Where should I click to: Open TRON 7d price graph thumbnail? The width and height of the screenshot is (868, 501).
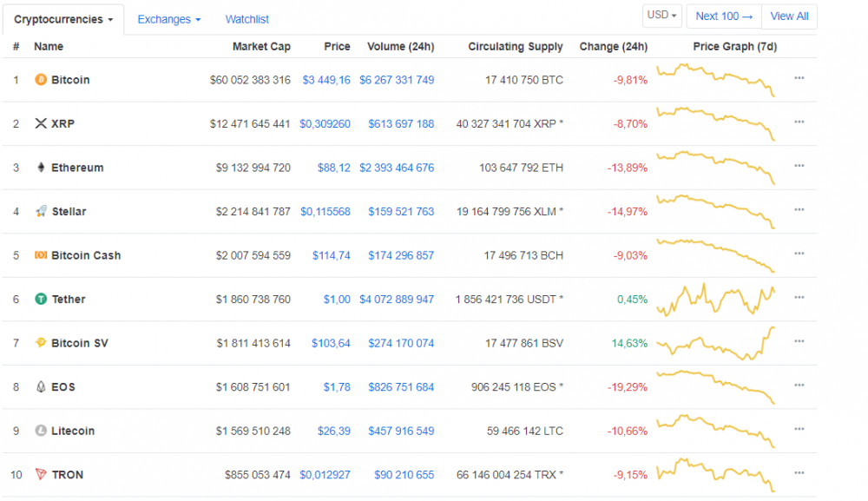click(x=716, y=474)
